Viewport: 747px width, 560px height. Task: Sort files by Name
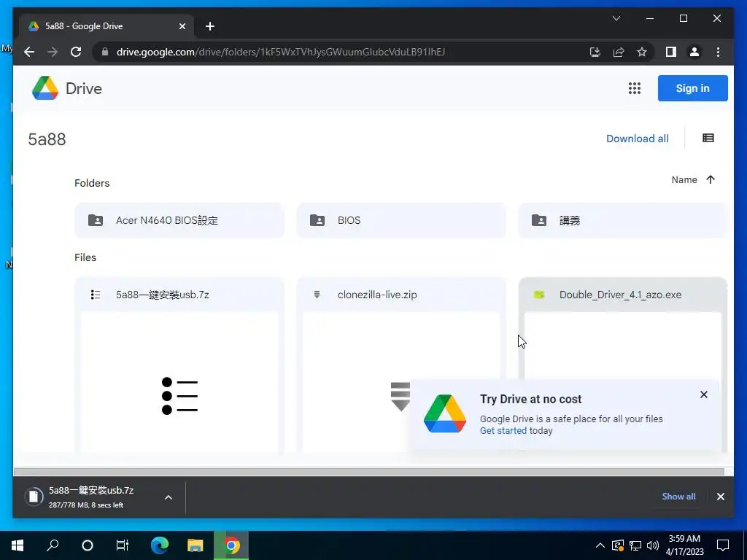pyautogui.click(x=684, y=179)
